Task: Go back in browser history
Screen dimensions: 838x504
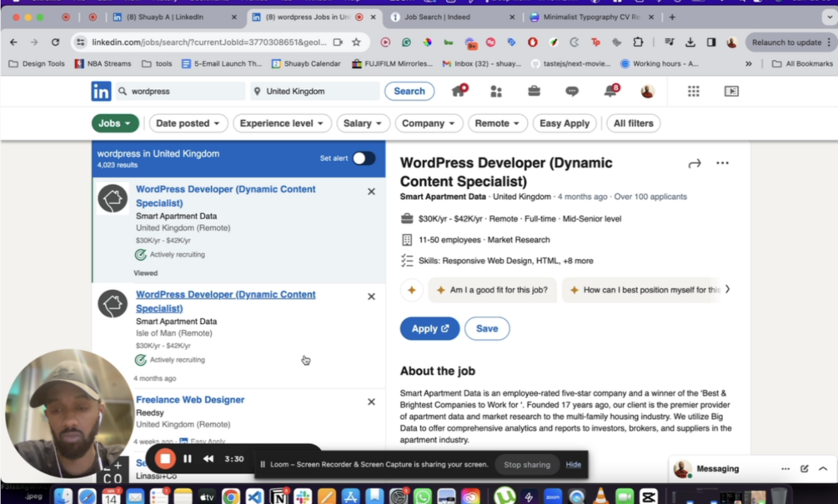Action: [x=13, y=42]
